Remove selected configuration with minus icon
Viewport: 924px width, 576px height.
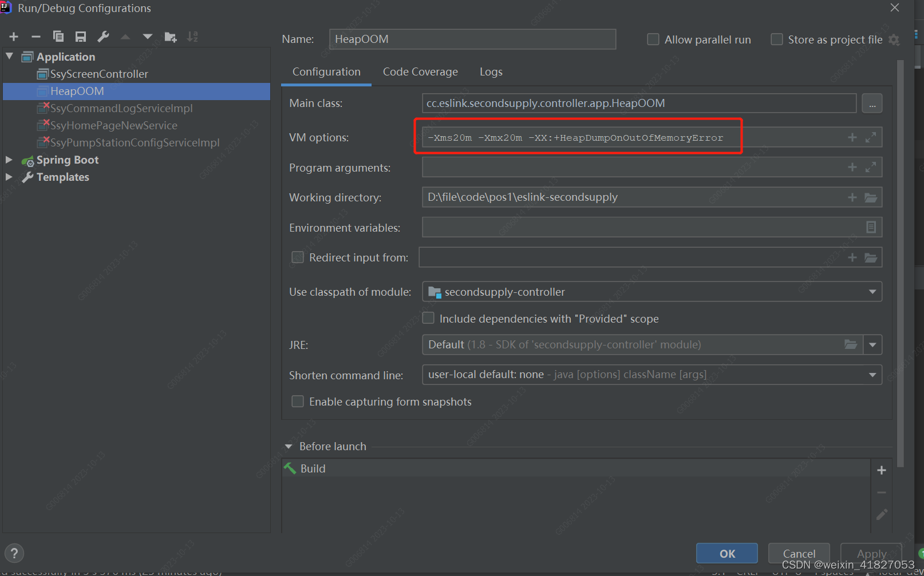pos(35,37)
